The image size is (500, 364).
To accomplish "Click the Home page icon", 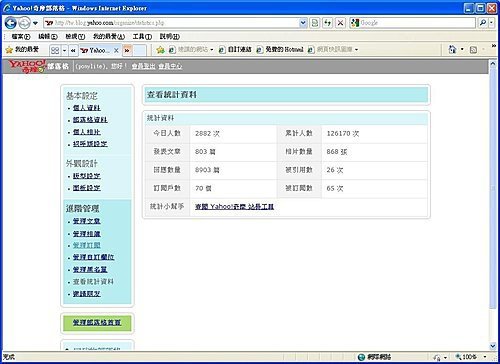I will click(x=452, y=49).
